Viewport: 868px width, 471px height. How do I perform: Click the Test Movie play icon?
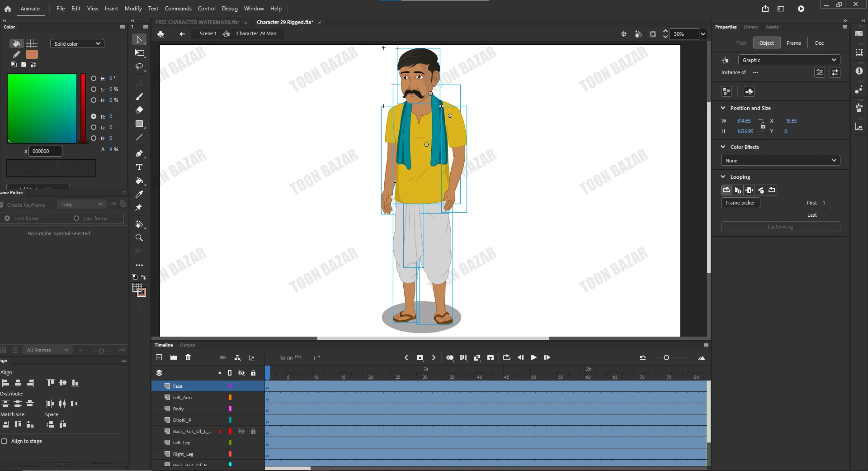click(801, 9)
